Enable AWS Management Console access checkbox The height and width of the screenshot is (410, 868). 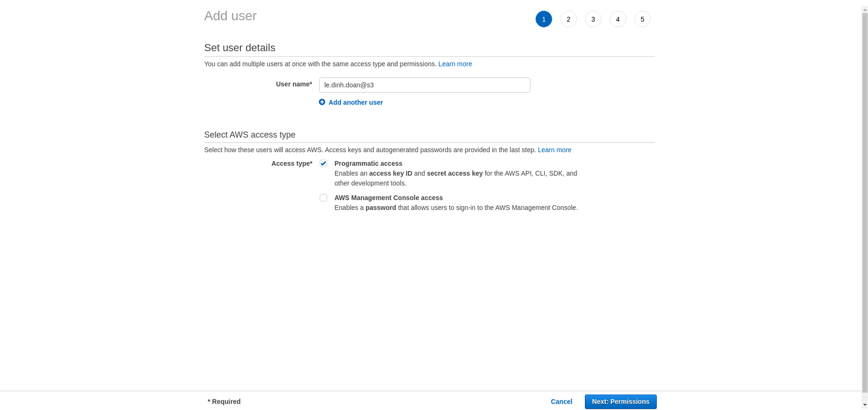pyautogui.click(x=324, y=198)
